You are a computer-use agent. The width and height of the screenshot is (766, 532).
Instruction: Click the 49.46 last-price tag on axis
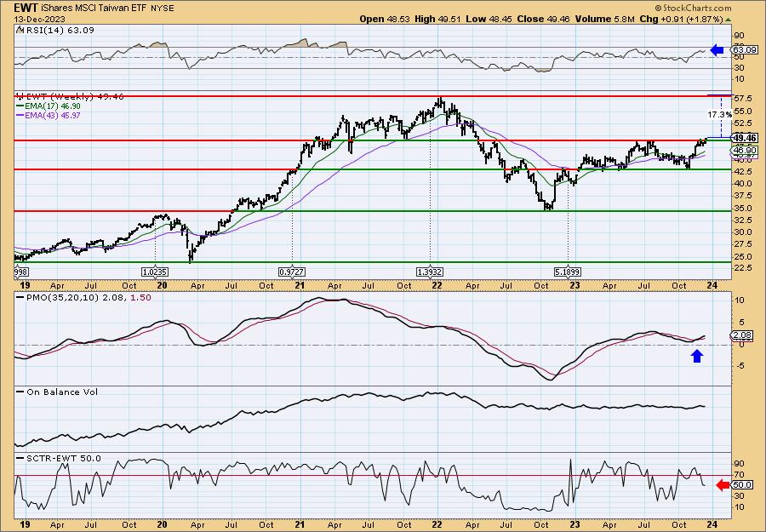[745, 138]
